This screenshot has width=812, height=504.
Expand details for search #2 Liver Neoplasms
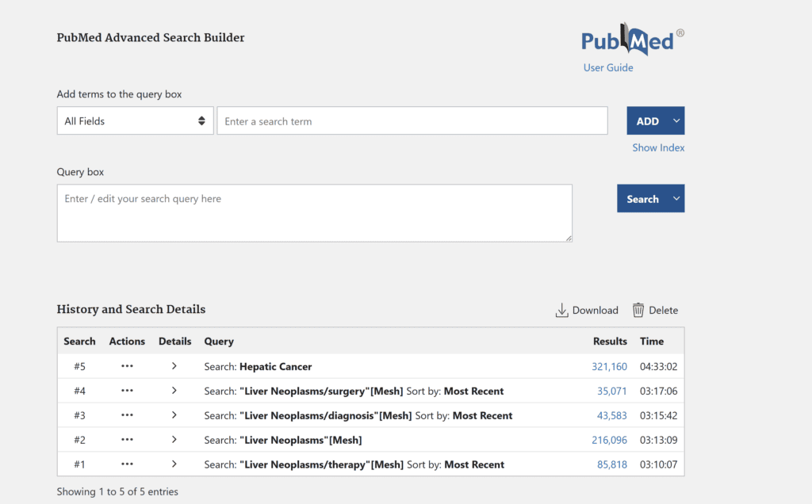pyautogui.click(x=174, y=439)
